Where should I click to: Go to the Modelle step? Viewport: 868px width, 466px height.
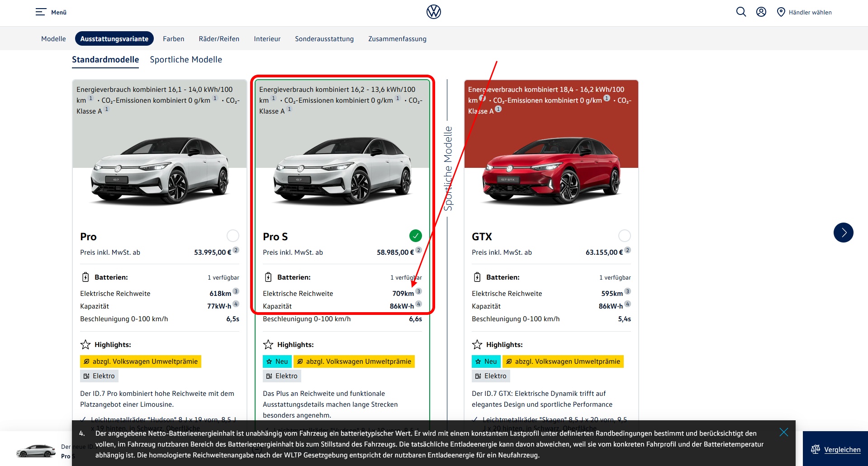coord(53,39)
